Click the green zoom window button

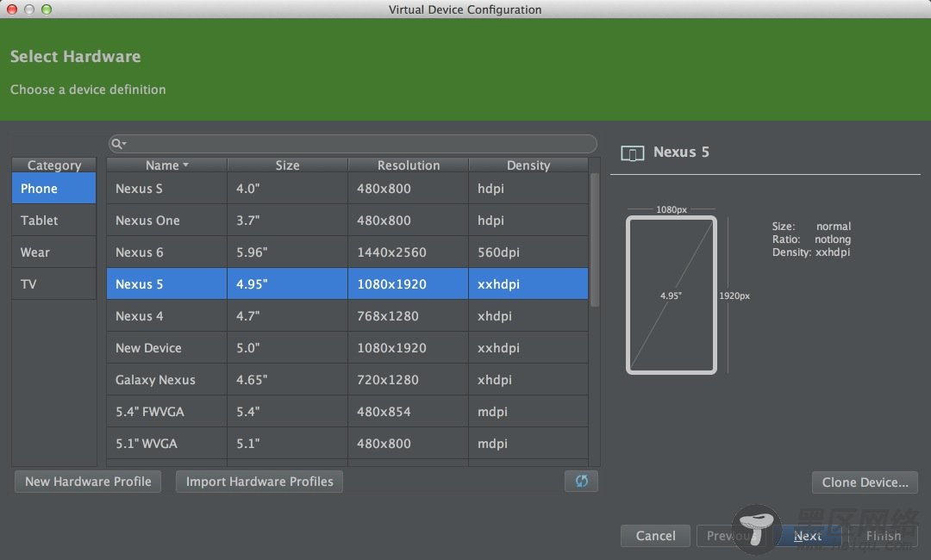(x=47, y=9)
